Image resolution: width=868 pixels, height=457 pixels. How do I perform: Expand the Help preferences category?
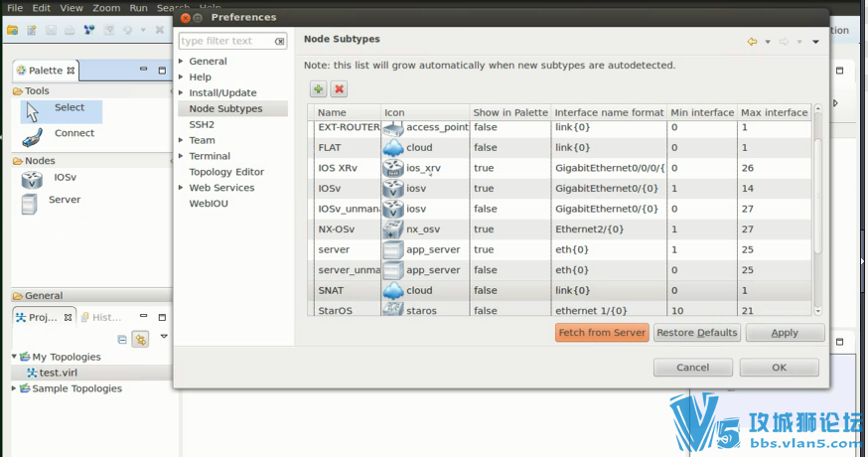(181, 77)
